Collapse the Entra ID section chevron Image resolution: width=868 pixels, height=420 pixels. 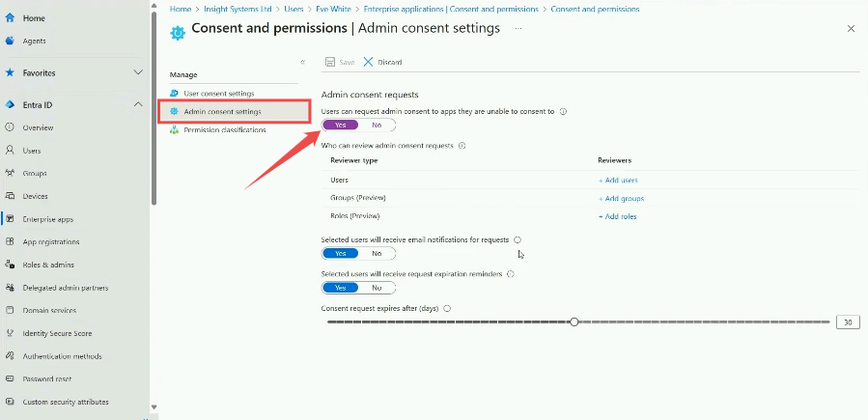138,104
